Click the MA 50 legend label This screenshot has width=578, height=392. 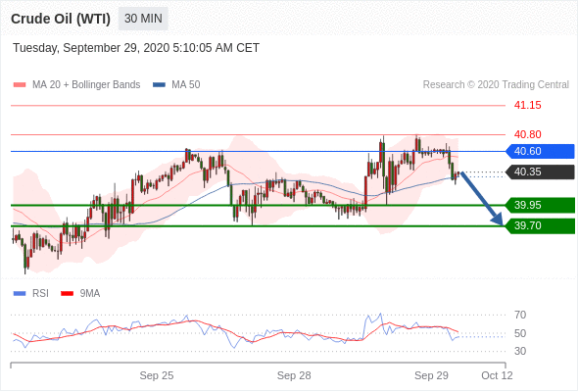click(x=186, y=85)
